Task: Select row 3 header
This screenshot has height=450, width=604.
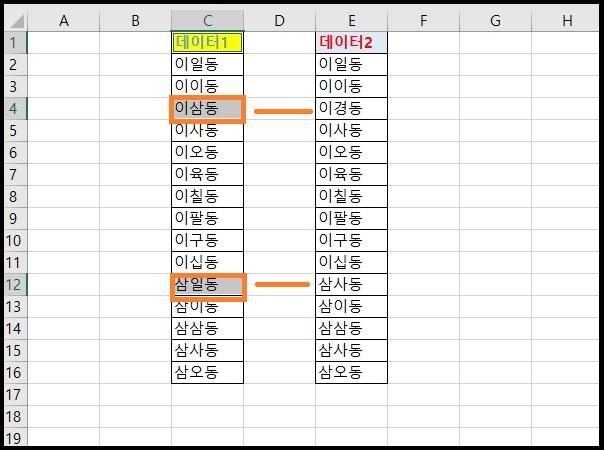Action: coord(15,86)
